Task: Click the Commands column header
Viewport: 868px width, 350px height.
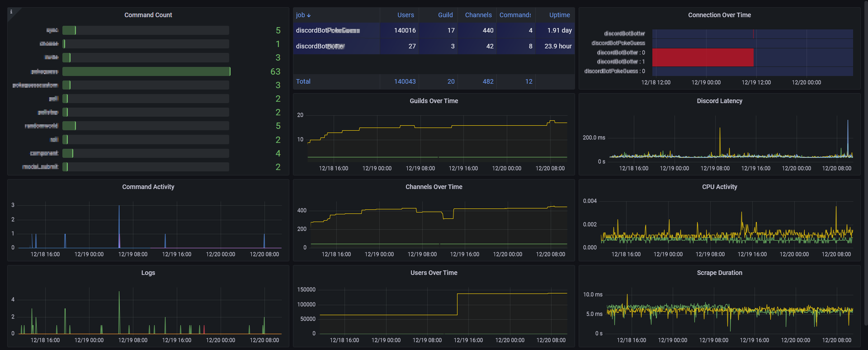Action: point(515,15)
